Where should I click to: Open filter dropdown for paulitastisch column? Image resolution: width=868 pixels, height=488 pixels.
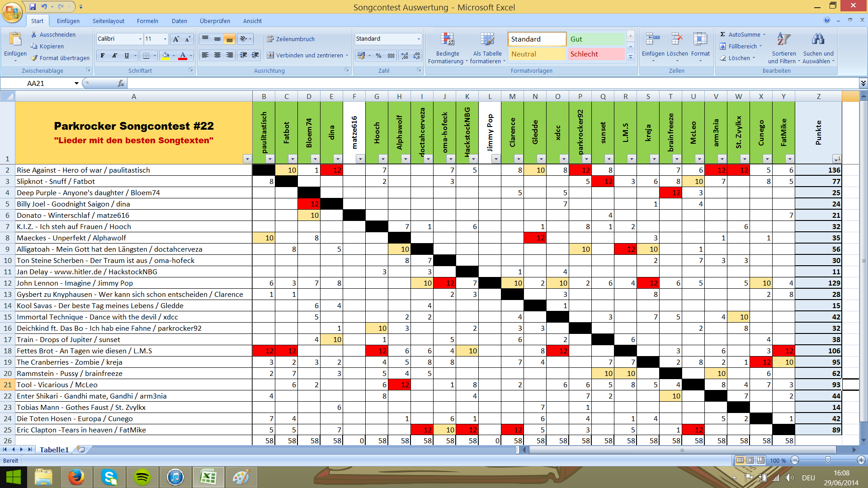pos(270,159)
